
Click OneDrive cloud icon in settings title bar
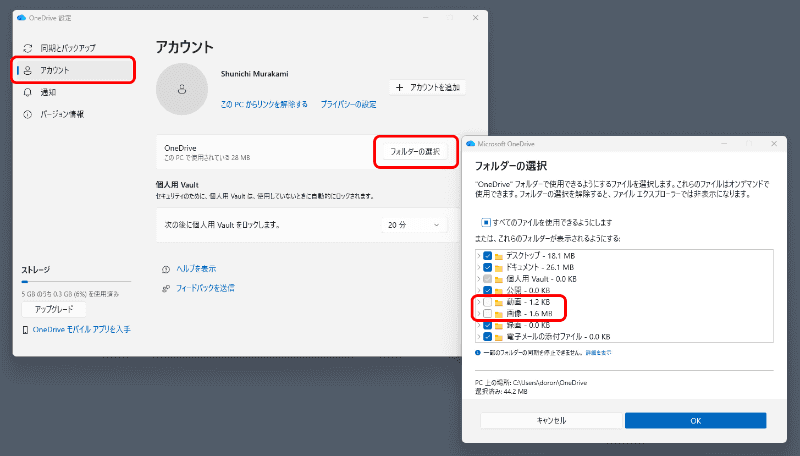pyautogui.click(x=21, y=18)
